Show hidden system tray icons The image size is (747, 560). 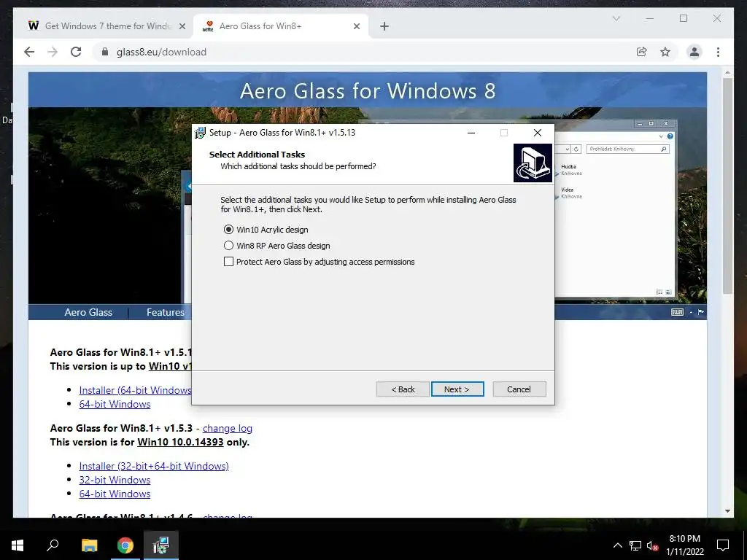[x=617, y=545]
